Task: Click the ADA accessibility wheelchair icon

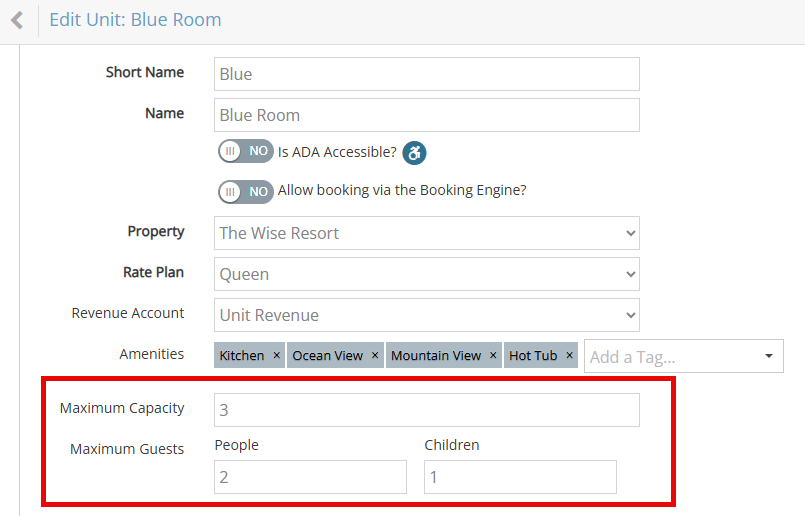Action: (x=414, y=153)
